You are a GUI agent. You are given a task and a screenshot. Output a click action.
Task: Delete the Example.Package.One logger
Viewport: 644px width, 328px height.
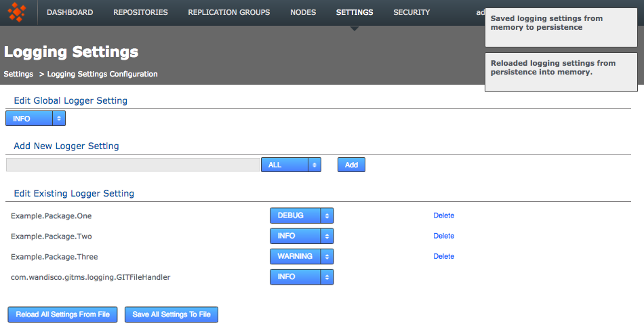coord(443,216)
